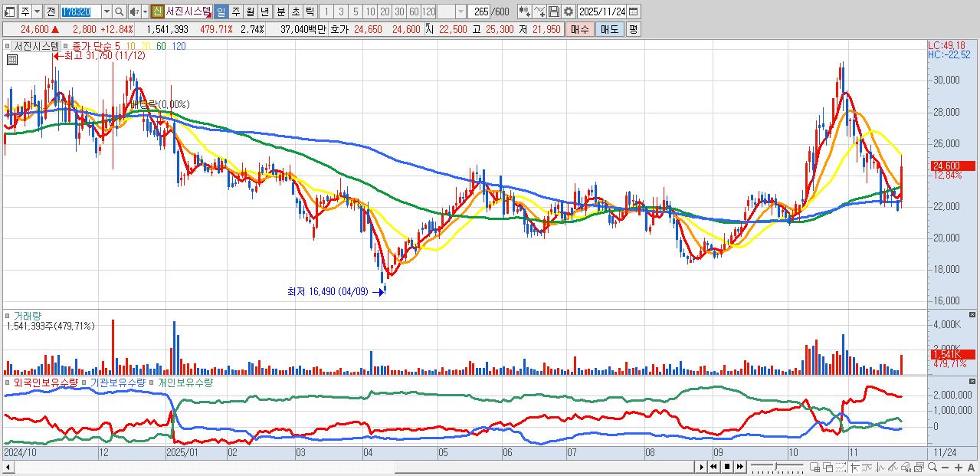Click the letter A text icon
Viewport: 980px width, 476px height.
coord(971,467)
